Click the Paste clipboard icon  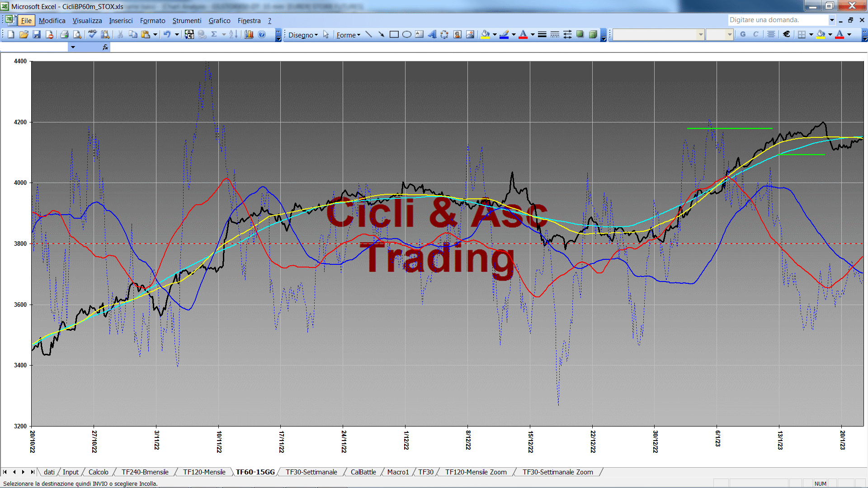pos(146,35)
